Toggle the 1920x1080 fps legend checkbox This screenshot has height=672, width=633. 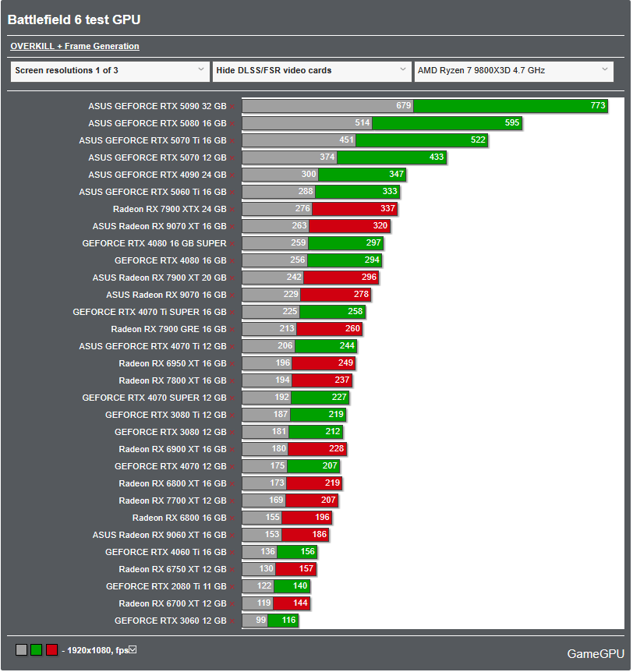[x=133, y=649]
